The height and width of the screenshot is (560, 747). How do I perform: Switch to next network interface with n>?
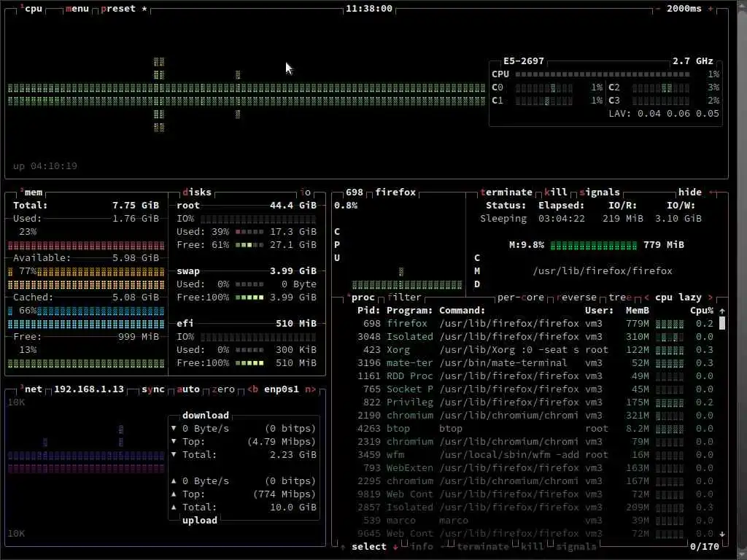pyautogui.click(x=311, y=389)
